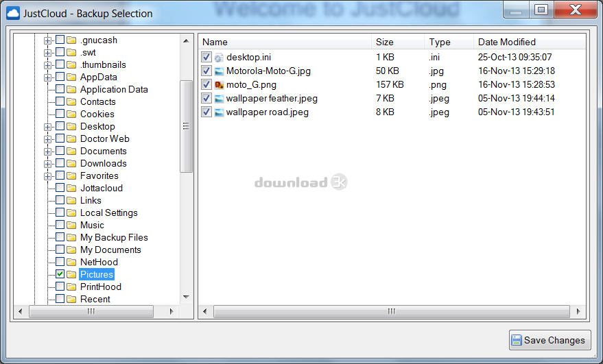Click folder tree horizontal scroll right arrow
The height and width of the screenshot is (364, 603).
tap(172, 311)
